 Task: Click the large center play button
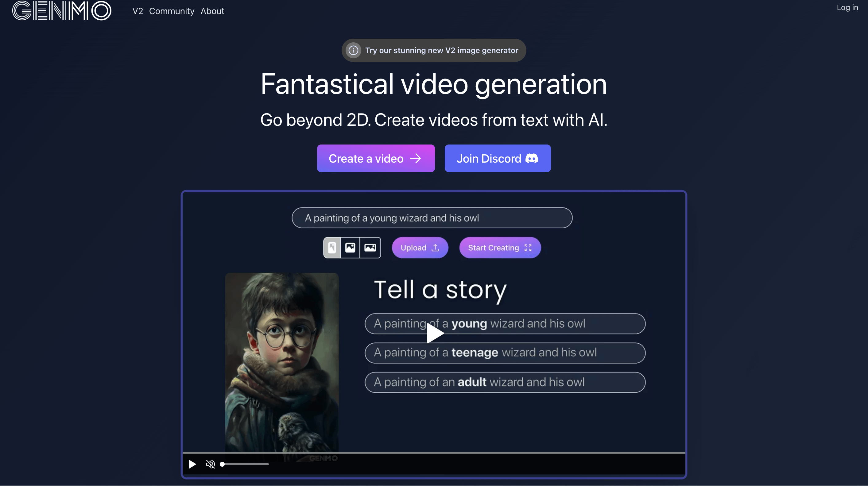[435, 333]
